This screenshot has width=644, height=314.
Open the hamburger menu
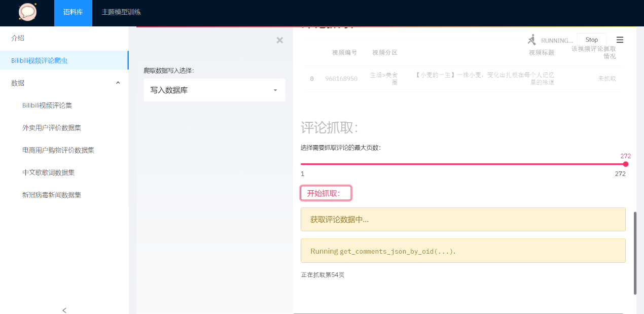tap(620, 40)
